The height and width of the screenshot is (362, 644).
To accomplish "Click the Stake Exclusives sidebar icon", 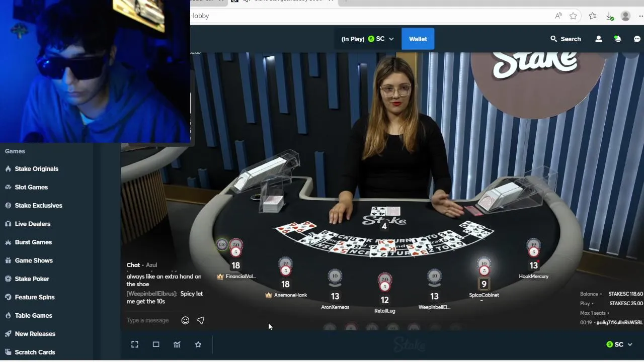I will (8, 206).
